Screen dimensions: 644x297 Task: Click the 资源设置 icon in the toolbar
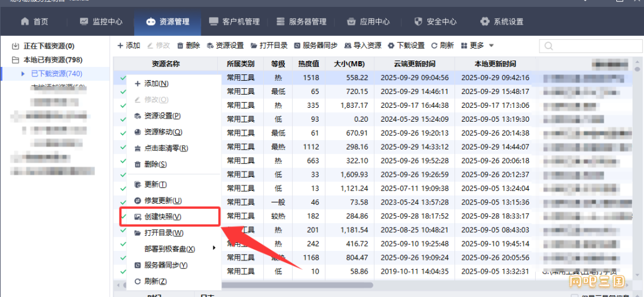point(210,45)
